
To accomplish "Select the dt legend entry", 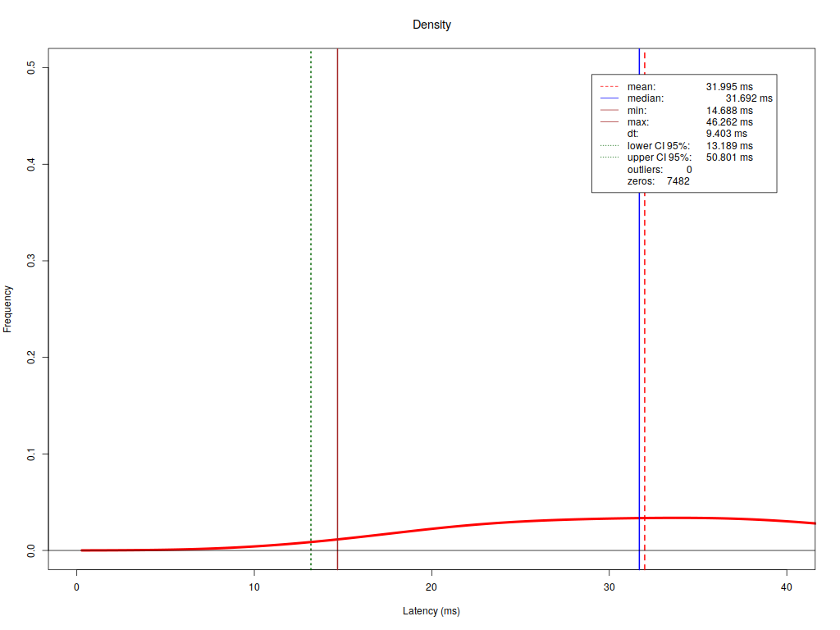I will pos(632,134).
